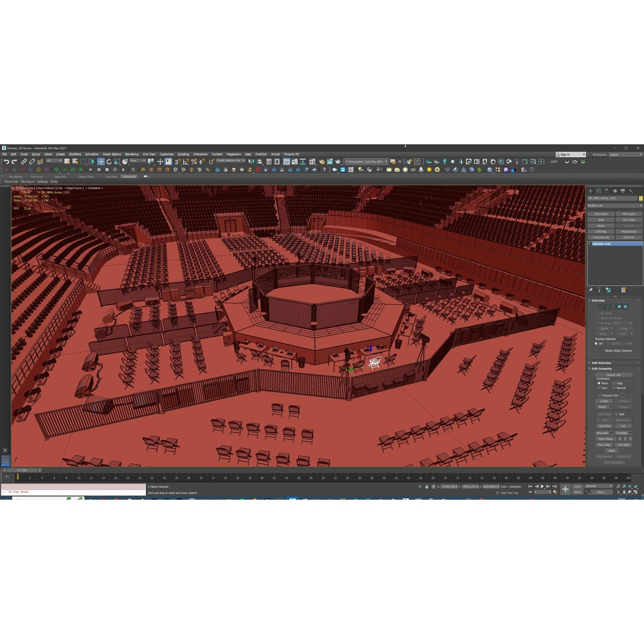Open the Hierarchy tab in command panel

tap(606, 191)
